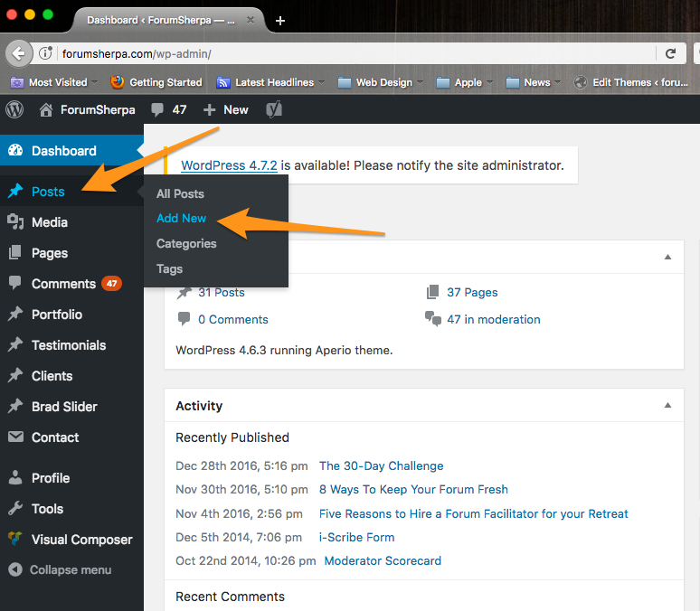Click the Collapse menu label
Image resolution: width=700 pixels, height=611 pixels.
(71, 570)
